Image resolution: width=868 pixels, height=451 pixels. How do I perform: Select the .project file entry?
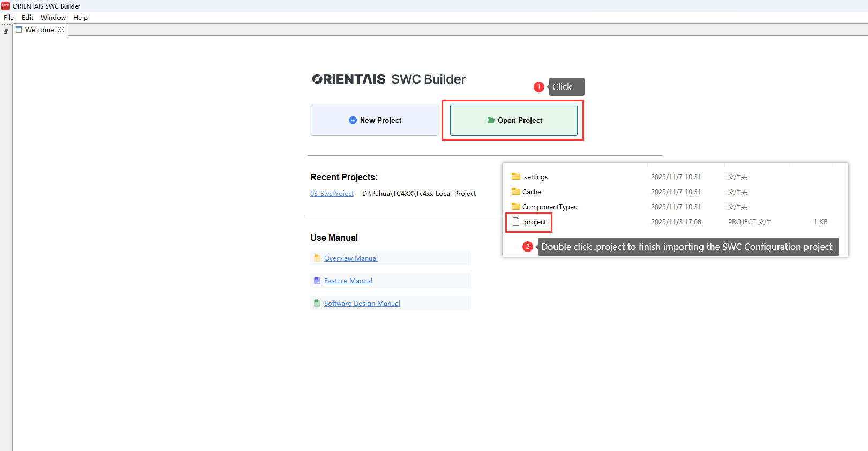529,222
